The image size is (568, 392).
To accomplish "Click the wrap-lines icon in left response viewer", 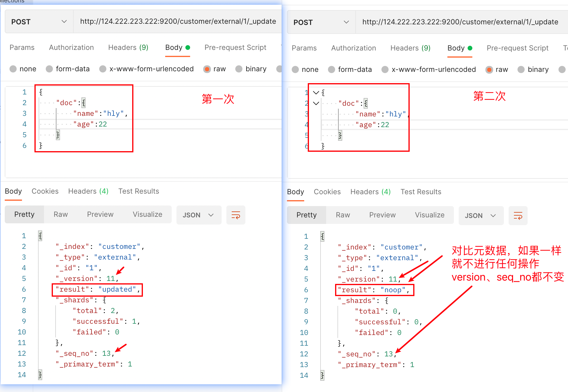I will (x=236, y=215).
